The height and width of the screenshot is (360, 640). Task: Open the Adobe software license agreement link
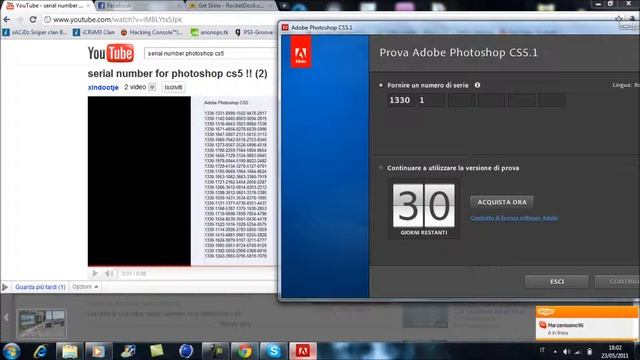tap(514, 218)
